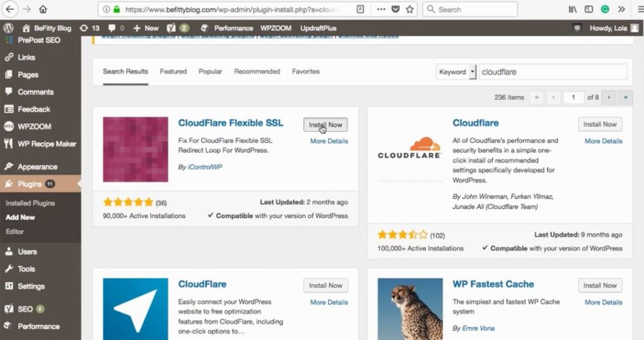644x340 pixels.
Task: Click the WordPress logo in admin bar
Action: [x=9, y=28]
